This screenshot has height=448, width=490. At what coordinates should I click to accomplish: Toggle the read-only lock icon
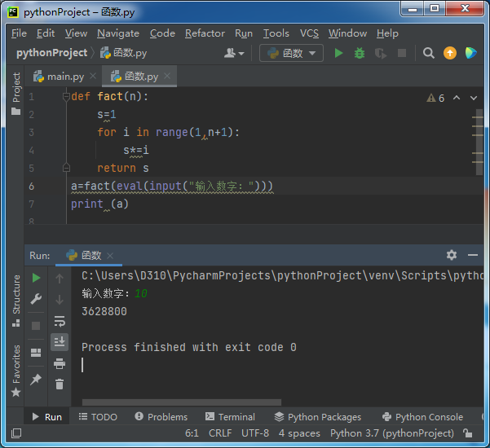click(x=467, y=433)
